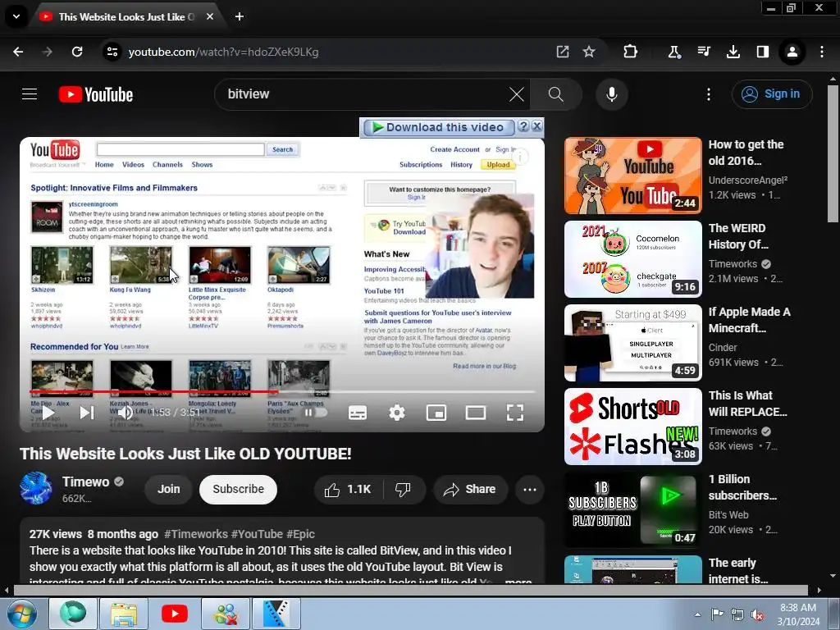840x630 pixels.
Task: Open media controls icon
Action: coord(703,52)
